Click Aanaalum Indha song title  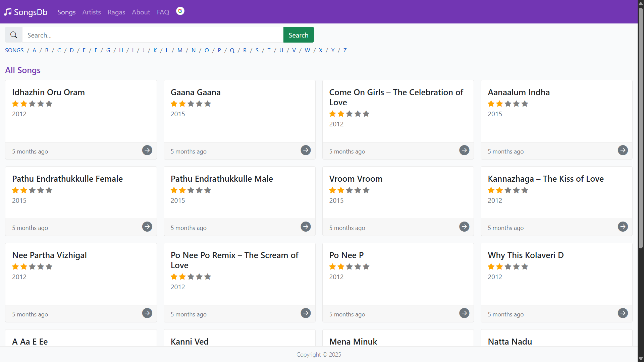pos(519,92)
